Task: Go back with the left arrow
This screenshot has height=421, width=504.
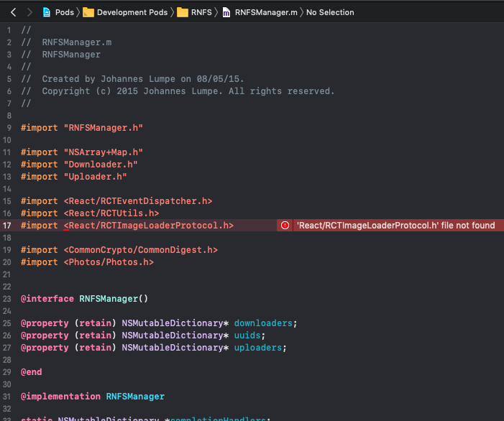Action: [x=13, y=12]
